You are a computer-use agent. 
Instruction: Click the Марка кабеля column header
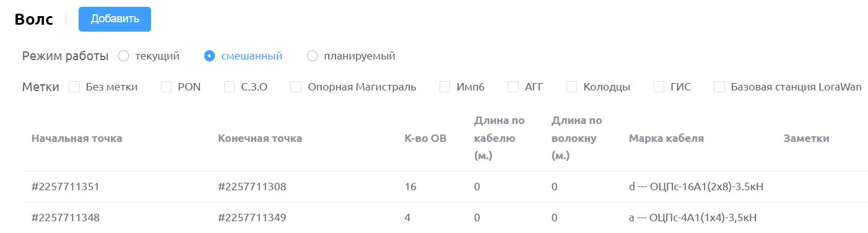point(666,138)
